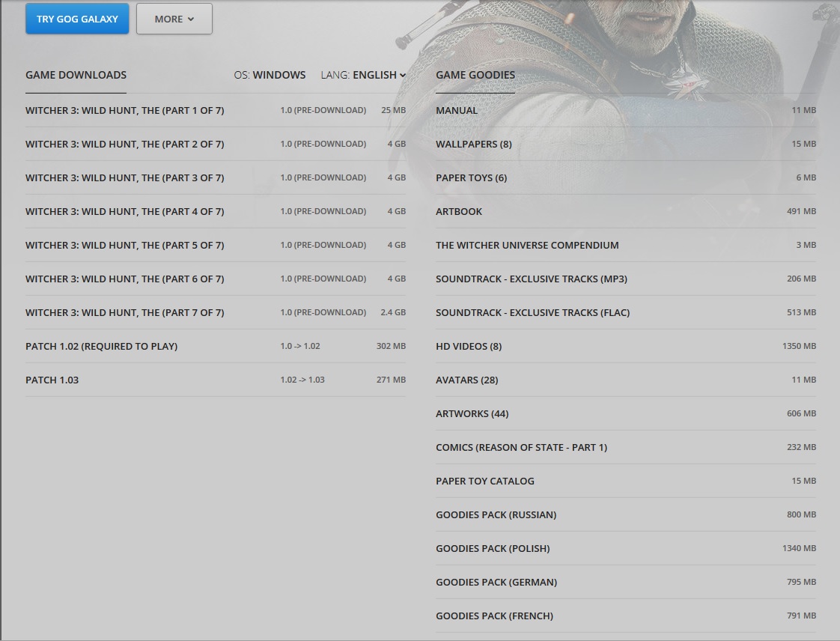Download Witcher 3 Part 7 of 7

tap(216, 313)
